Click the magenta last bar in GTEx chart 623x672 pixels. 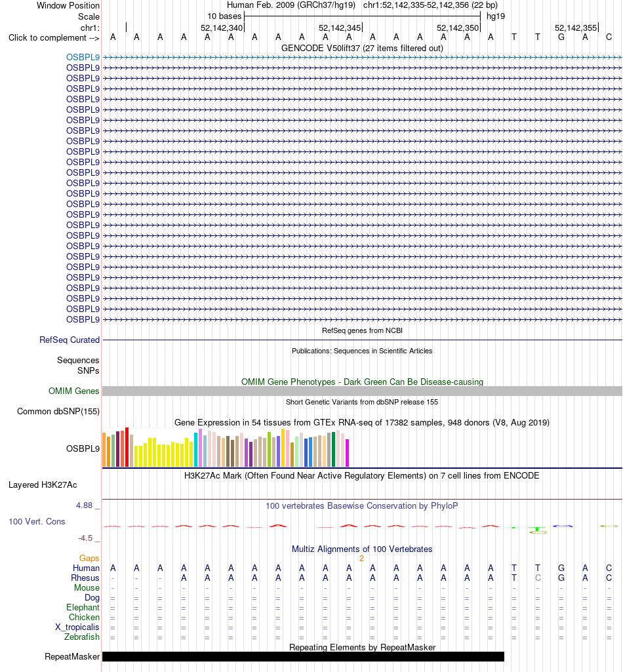coord(348,453)
